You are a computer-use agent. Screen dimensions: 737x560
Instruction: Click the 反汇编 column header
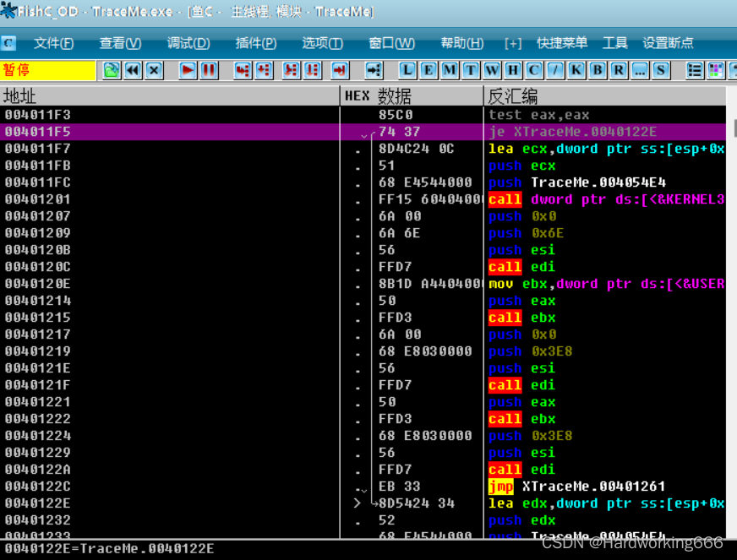605,95
